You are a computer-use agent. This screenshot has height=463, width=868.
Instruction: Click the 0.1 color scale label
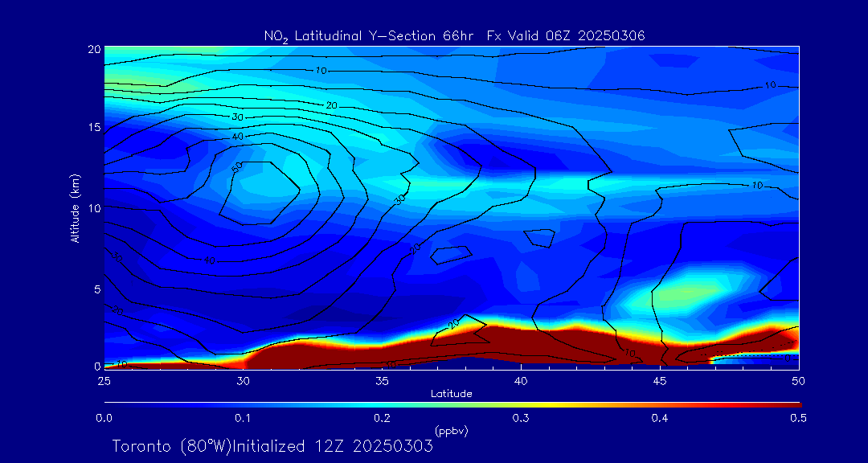pyautogui.click(x=243, y=418)
